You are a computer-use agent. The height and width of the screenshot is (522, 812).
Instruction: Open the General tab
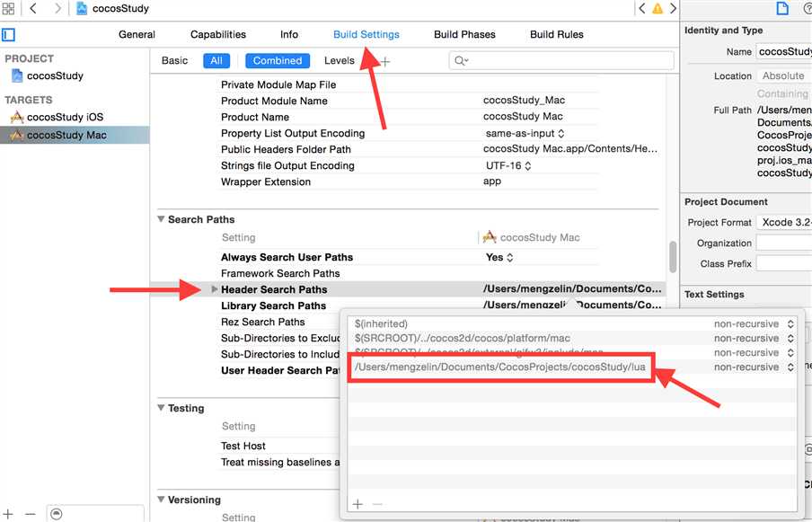(x=137, y=35)
